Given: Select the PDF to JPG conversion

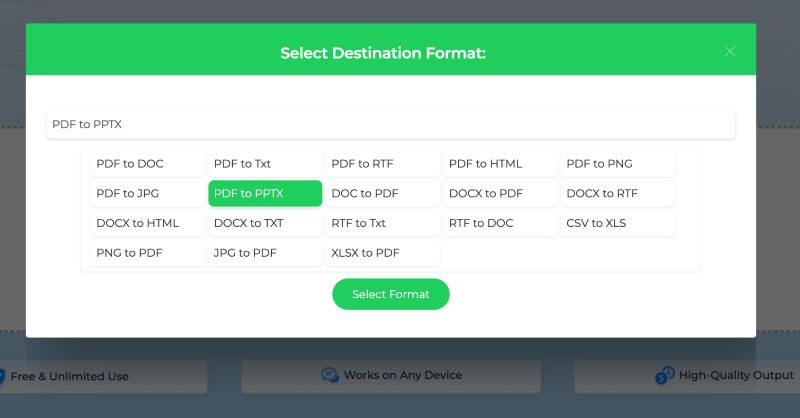Looking at the screenshot, I should point(148,193).
